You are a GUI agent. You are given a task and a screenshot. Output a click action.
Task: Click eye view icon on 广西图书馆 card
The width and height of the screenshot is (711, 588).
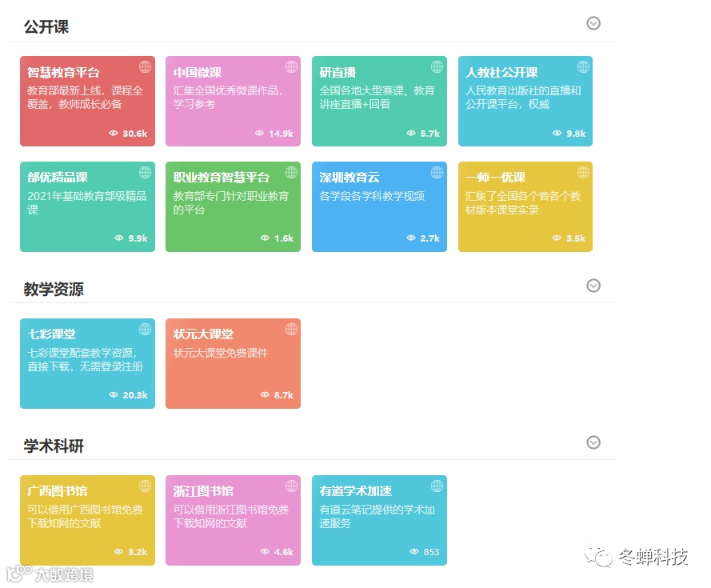119,551
